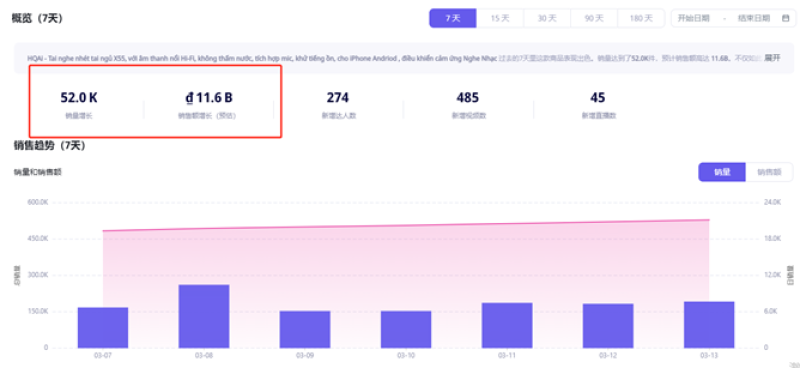Click the 新增视频数 label
800x368 pixels.
pos(469,116)
